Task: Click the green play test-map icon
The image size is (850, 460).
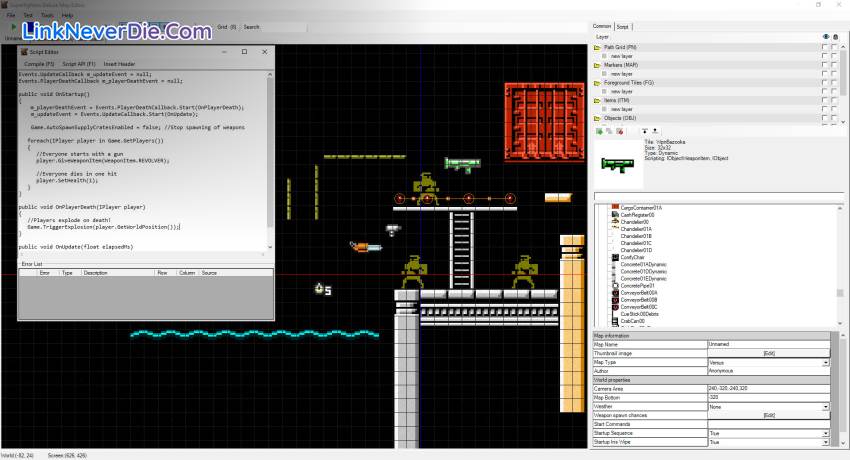Action: [x=13, y=27]
